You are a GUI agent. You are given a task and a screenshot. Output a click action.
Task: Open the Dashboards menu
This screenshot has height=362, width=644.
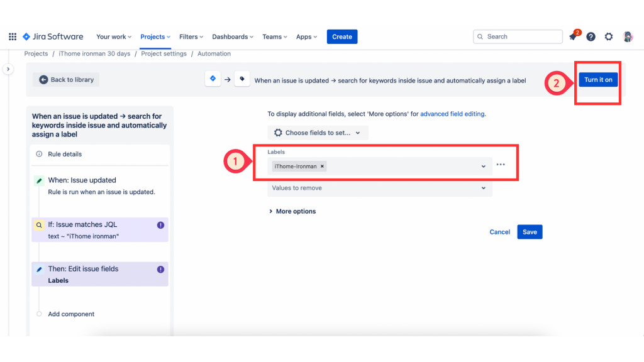tap(233, 37)
